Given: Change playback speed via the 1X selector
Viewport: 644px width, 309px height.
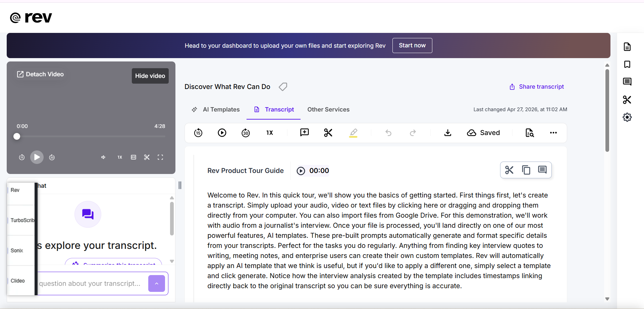Looking at the screenshot, I should [269, 133].
